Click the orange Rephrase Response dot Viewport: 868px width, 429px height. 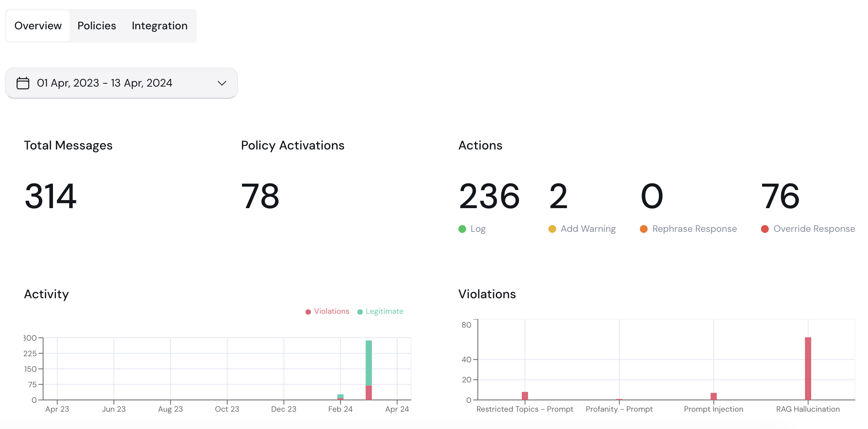(x=643, y=229)
